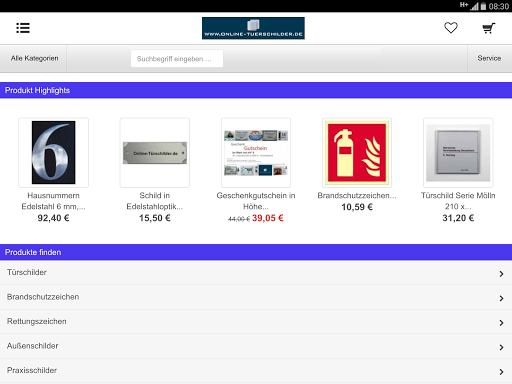The width and height of the screenshot is (512, 384).
Task: Open the Hausnummern Edelstahl number 6 image
Action: (53, 152)
